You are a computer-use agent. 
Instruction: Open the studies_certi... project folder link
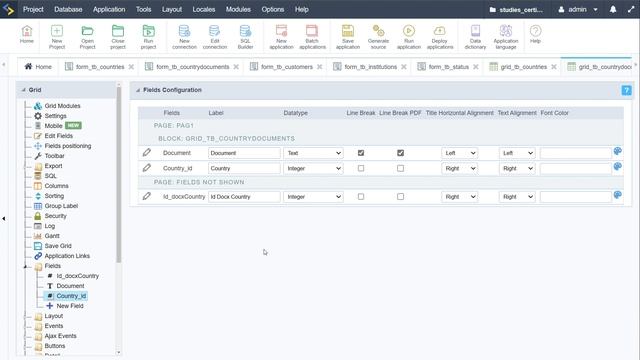click(x=516, y=10)
